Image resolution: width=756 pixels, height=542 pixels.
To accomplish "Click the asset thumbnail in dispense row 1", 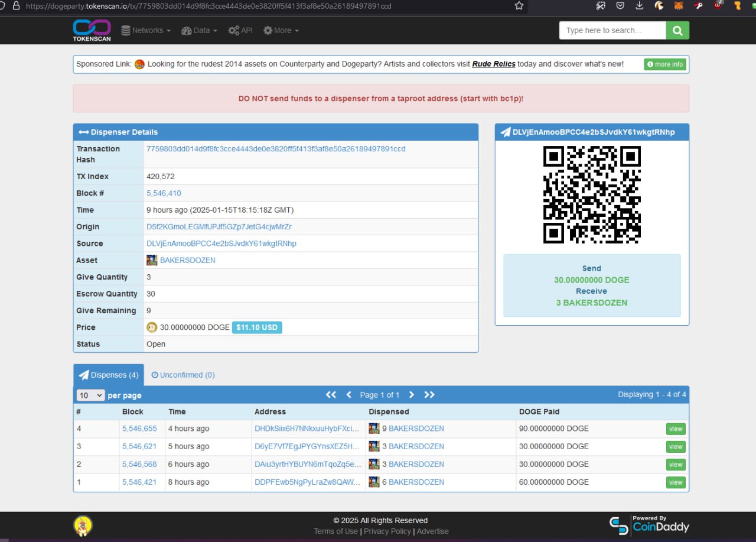I will pyautogui.click(x=374, y=482).
